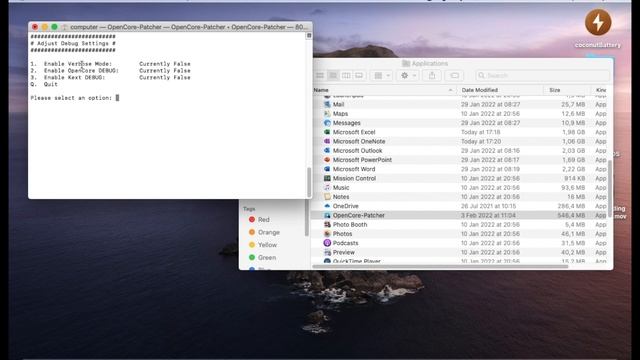Image resolution: width=640 pixels, height=360 pixels.
Task: Click the Microsoft Word '2,22 GB' size
Action: click(x=573, y=169)
